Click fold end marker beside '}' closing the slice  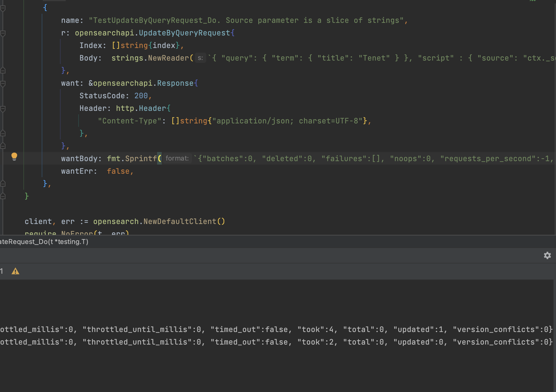(3, 196)
